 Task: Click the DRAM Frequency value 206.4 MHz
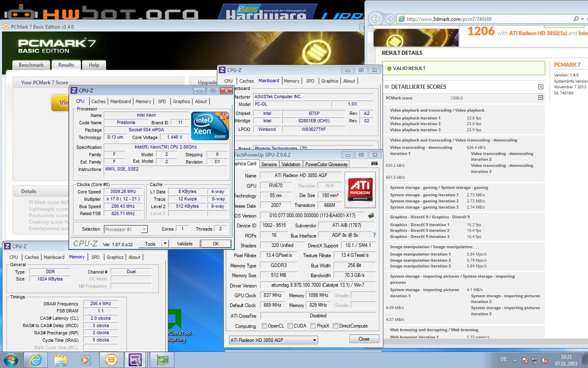pos(100,303)
